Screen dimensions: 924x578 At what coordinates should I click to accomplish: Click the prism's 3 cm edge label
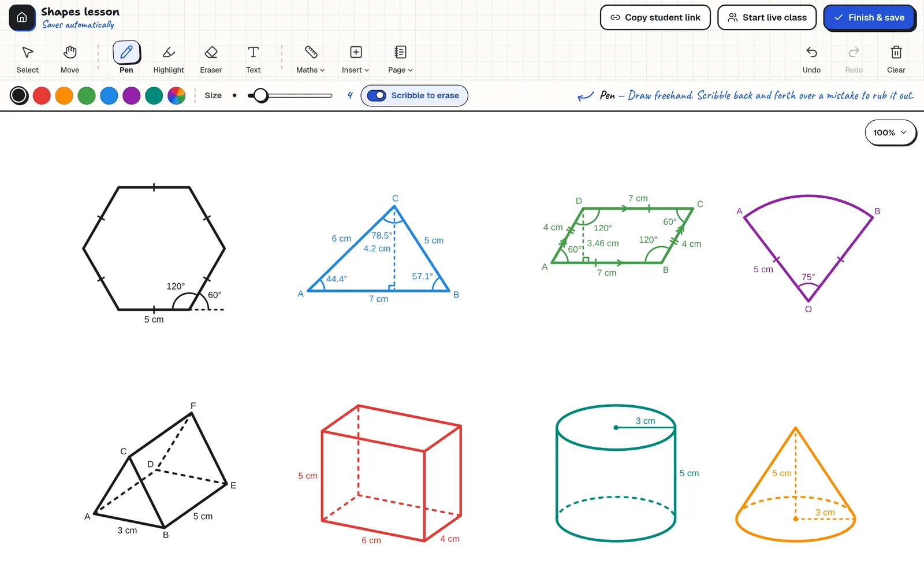(128, 530)
